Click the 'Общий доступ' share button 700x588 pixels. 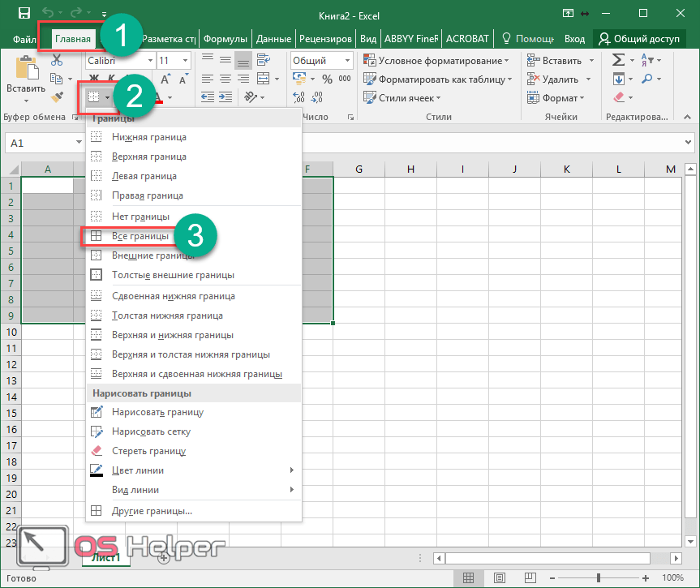tap(640, 38)
